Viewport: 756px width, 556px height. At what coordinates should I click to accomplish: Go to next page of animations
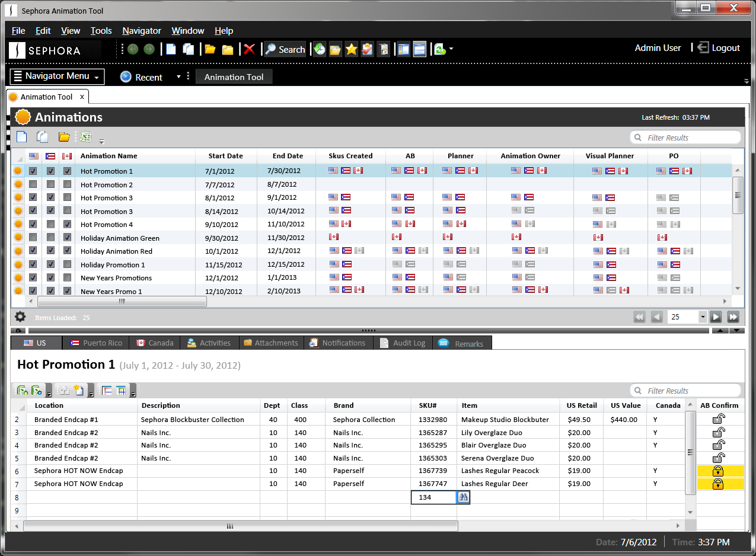coord(716,317)
